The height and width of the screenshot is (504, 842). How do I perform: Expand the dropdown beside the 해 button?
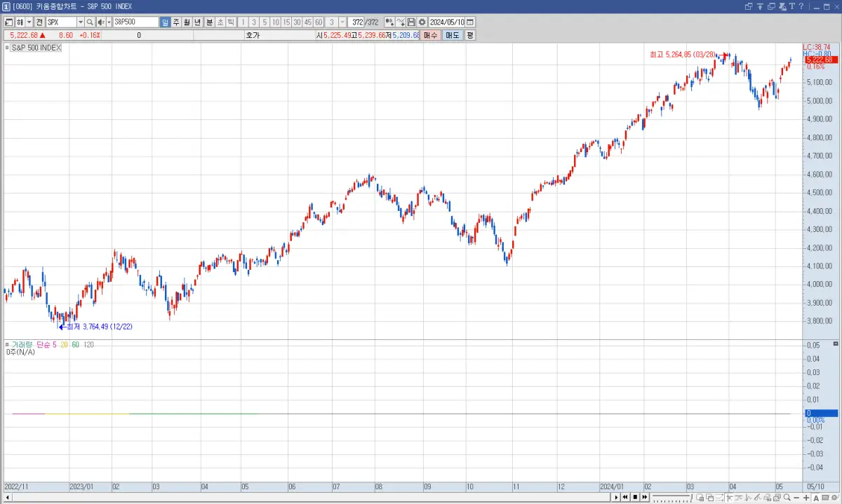pos(28,22)
